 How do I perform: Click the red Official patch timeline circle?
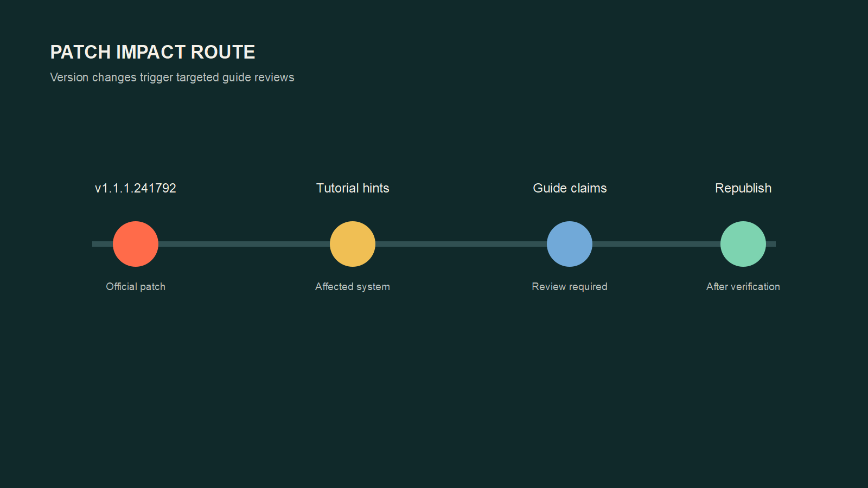136,244
